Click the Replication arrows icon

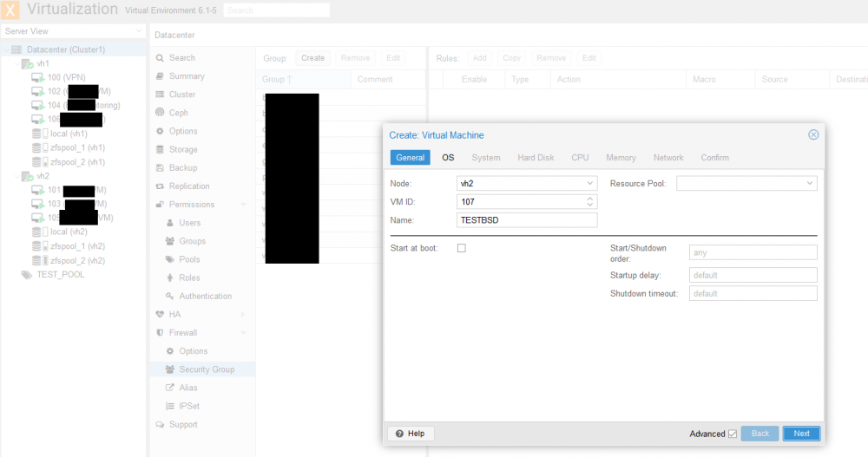coord(160,186)
